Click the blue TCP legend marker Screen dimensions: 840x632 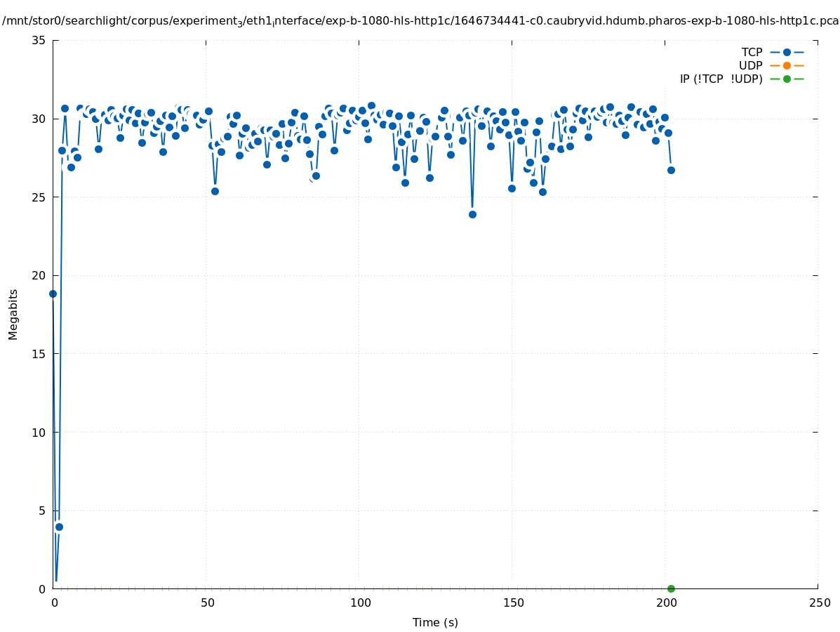point(787,52)
